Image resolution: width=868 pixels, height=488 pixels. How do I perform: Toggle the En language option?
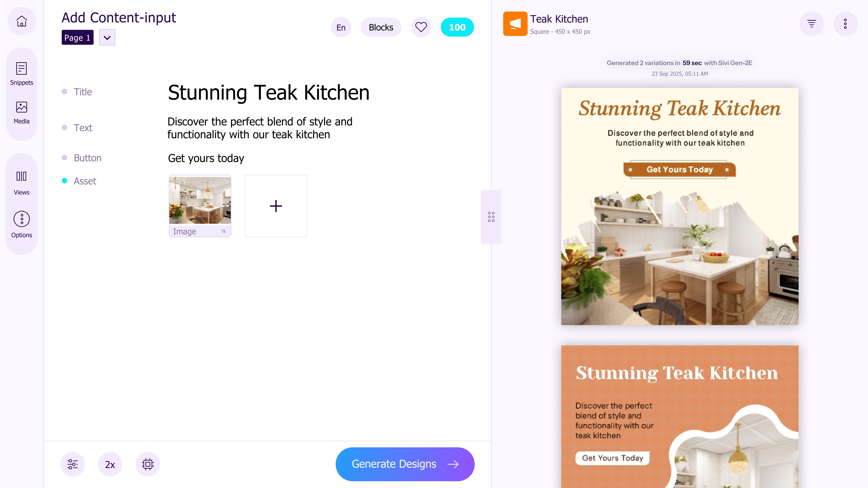click(x=341, y=27)
